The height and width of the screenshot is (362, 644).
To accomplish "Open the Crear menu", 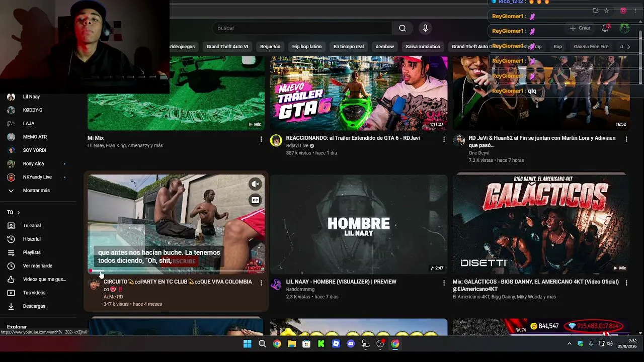I will (x=580, y=28).
